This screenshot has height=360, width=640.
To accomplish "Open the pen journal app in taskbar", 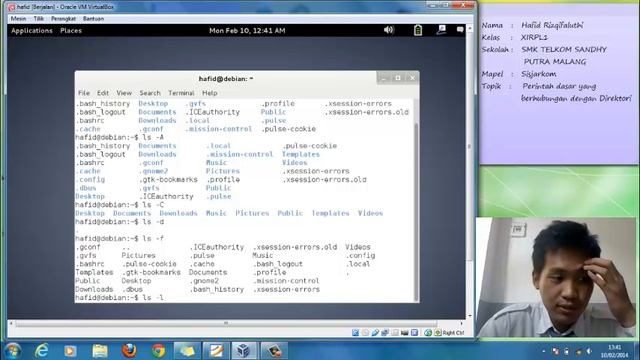I will [x=216, y=351].
